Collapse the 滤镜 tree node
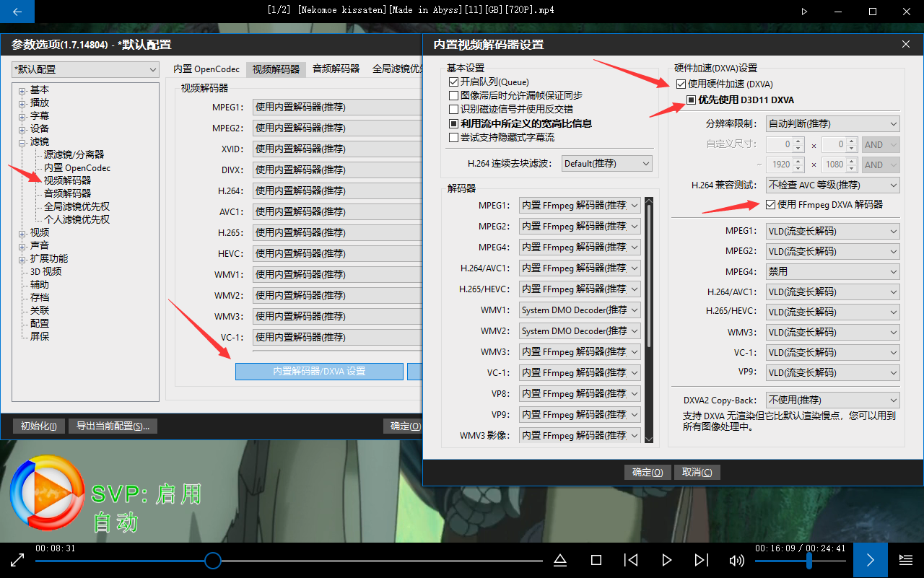Viewport: 924px width, 578px height. point(22,142)
